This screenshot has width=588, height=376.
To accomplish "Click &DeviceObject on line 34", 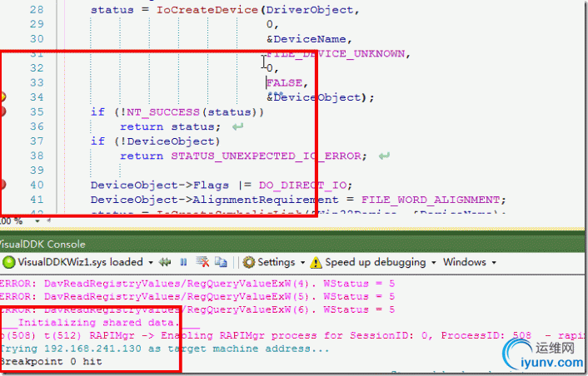I will [313, 97].
